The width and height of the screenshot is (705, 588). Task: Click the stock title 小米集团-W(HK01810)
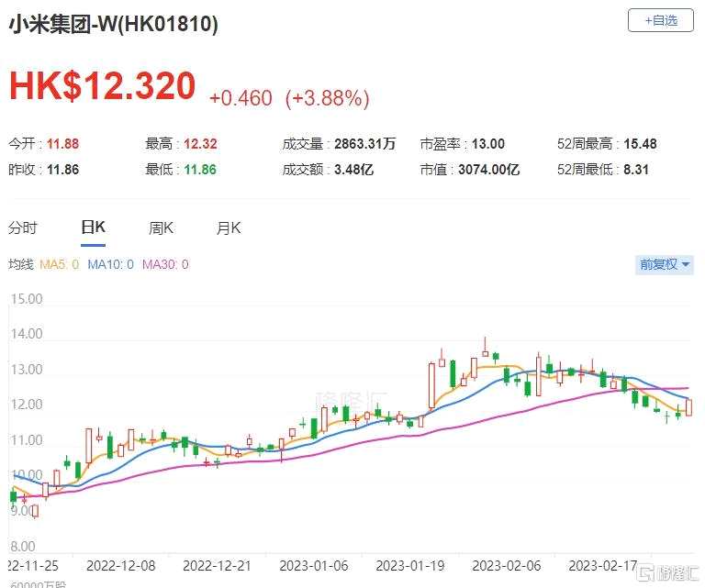click(113, 23)
